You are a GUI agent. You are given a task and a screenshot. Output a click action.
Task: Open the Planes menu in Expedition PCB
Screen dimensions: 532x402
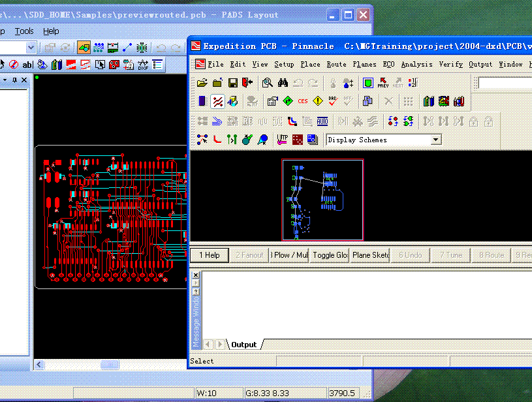364,64
